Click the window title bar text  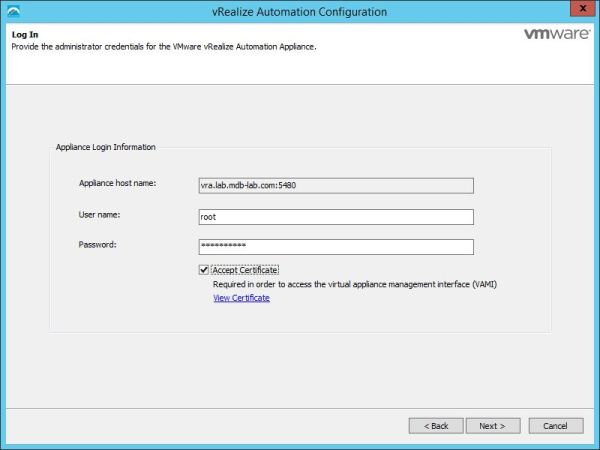[x=300, y=11]
